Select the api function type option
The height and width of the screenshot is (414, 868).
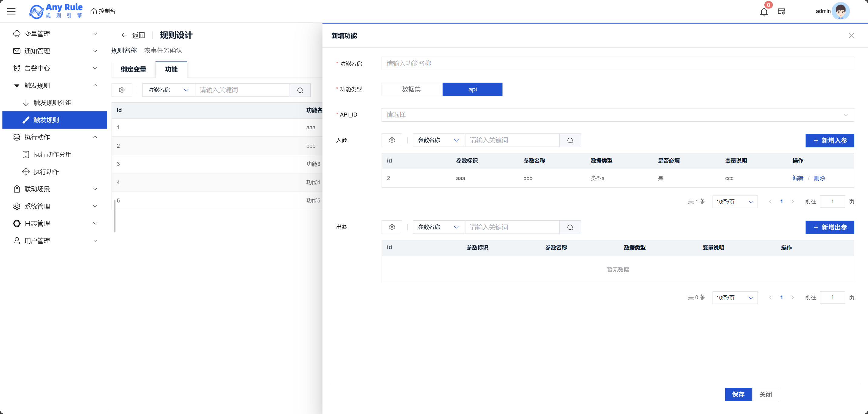click(x=472, y=89)
